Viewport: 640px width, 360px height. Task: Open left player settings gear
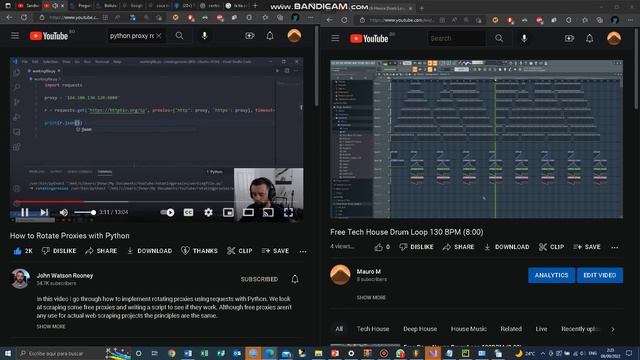click(x=208, y=212)
